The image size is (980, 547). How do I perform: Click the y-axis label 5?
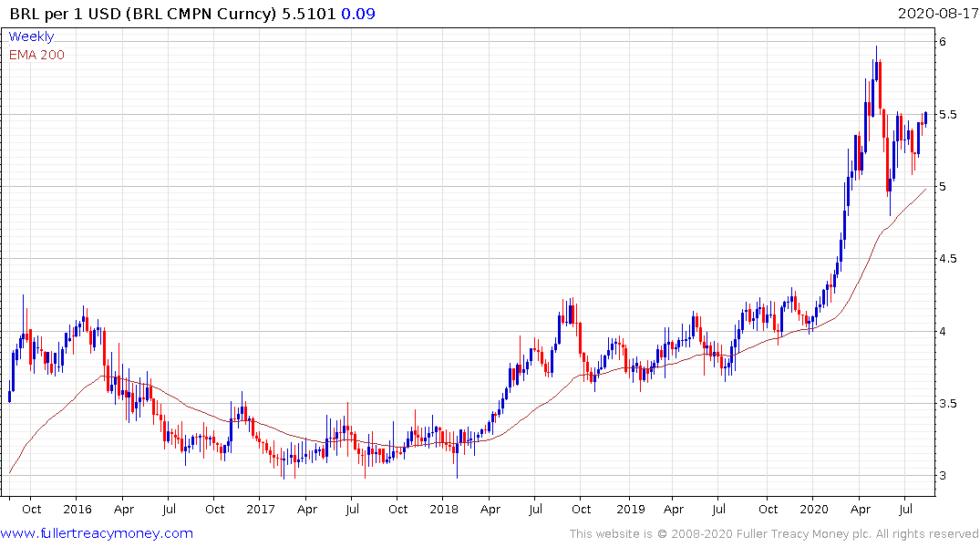(943, 186)
